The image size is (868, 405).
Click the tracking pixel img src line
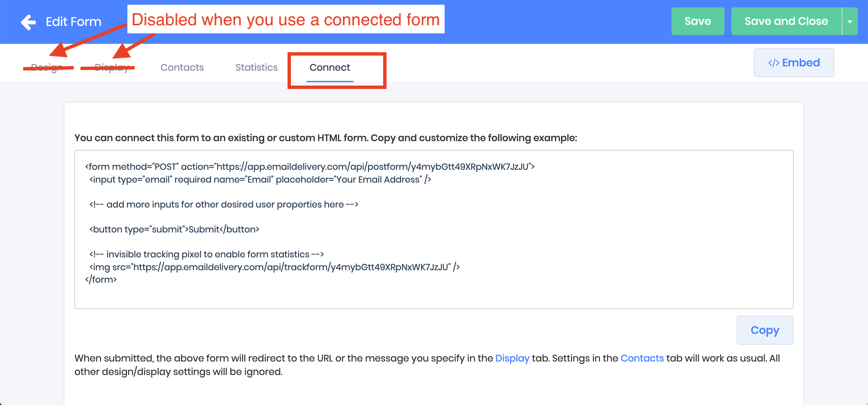click(274, 267)
